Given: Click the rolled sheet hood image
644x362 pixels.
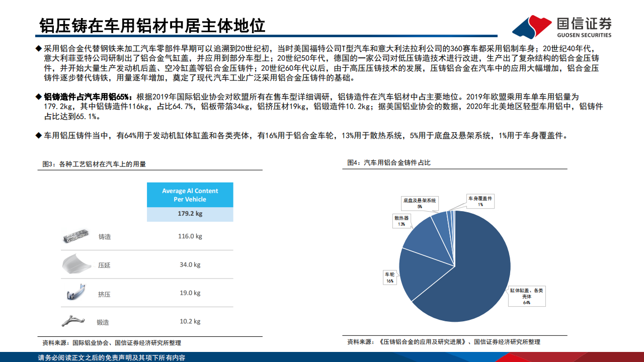Looking at the screenshot, I should point(77,264).
